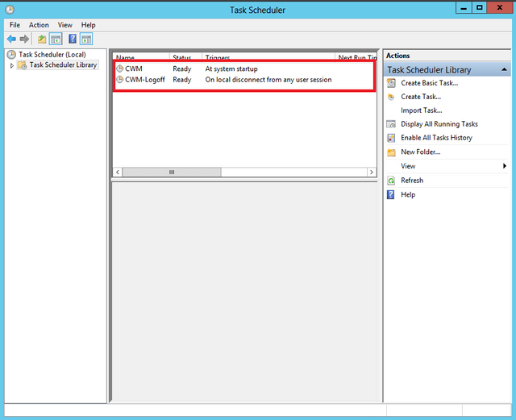Select Task Scheduler Library tree item

point(63,64)
